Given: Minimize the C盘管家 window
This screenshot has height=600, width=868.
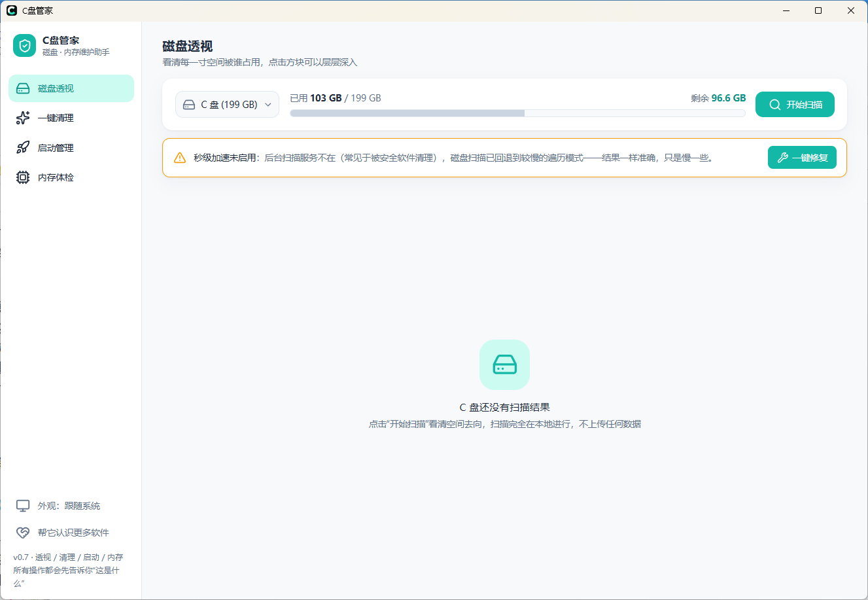Looking at the screenshot, I should pos(786,10).
